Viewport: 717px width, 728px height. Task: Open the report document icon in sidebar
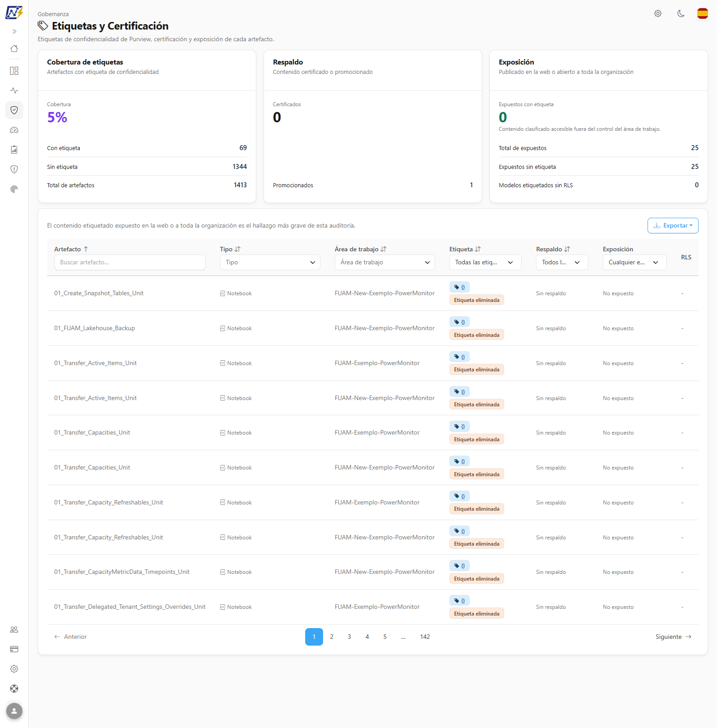pyautogui.click(x=14, y=150)
